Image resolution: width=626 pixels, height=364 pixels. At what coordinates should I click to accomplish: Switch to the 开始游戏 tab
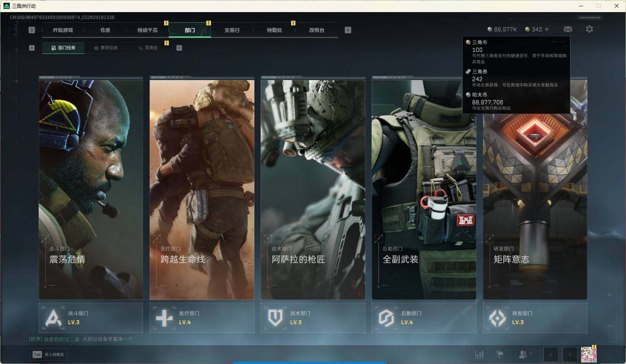63,30
